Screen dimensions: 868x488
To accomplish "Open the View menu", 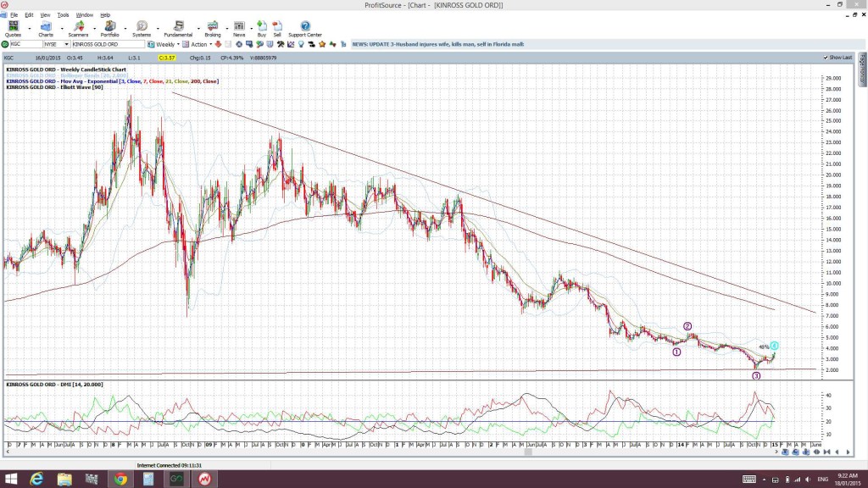I will coord(45,15).
